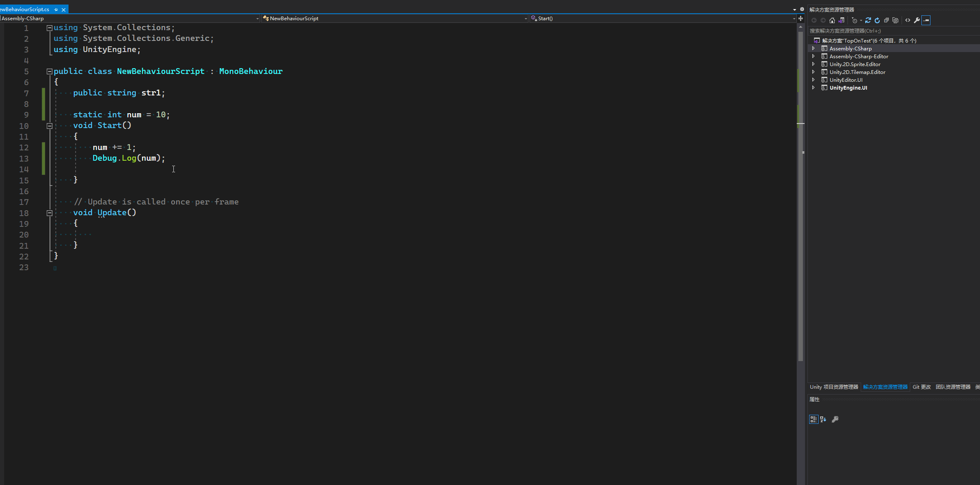Expand the Assembly-CSharp-Editor project node

pos(813,56)
